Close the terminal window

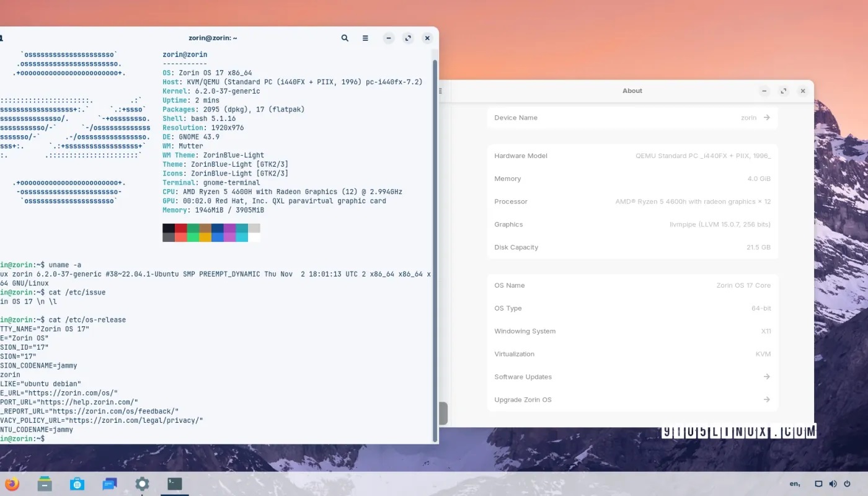pyautogui.click(x=427, y=38)
